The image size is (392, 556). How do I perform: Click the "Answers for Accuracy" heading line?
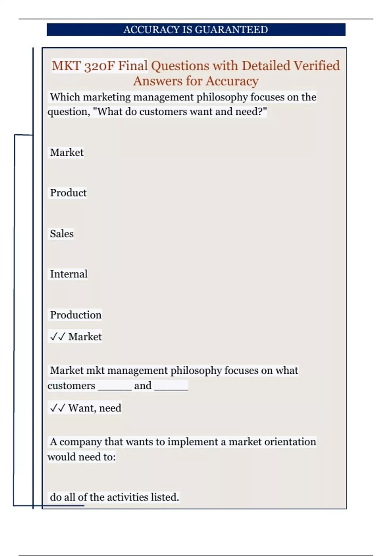(196, 81)
